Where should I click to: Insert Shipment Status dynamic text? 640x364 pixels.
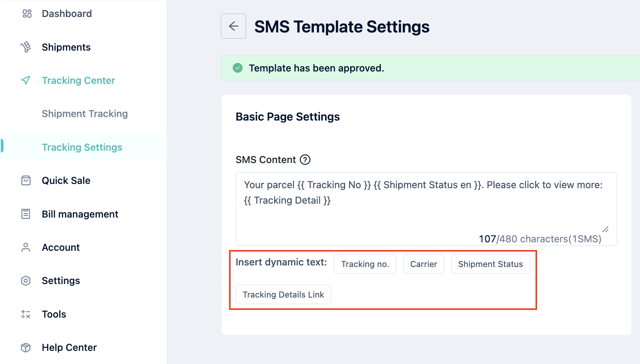[x=491, y=264]
